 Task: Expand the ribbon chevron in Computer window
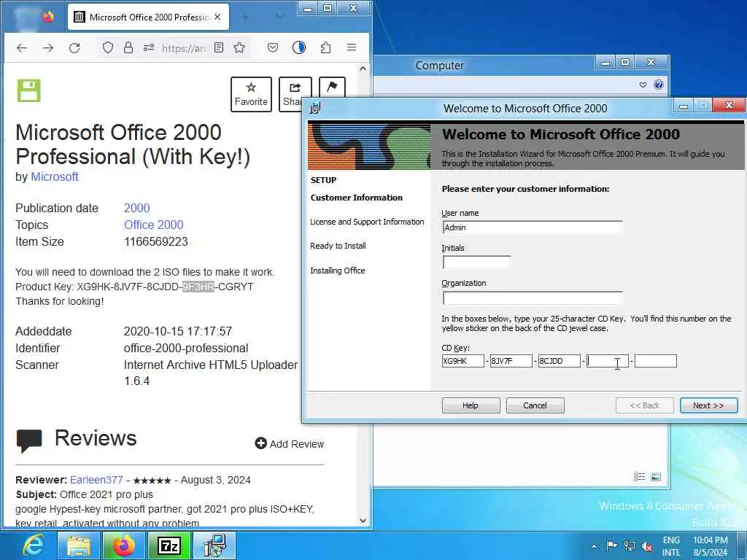(x=643, y=85)
